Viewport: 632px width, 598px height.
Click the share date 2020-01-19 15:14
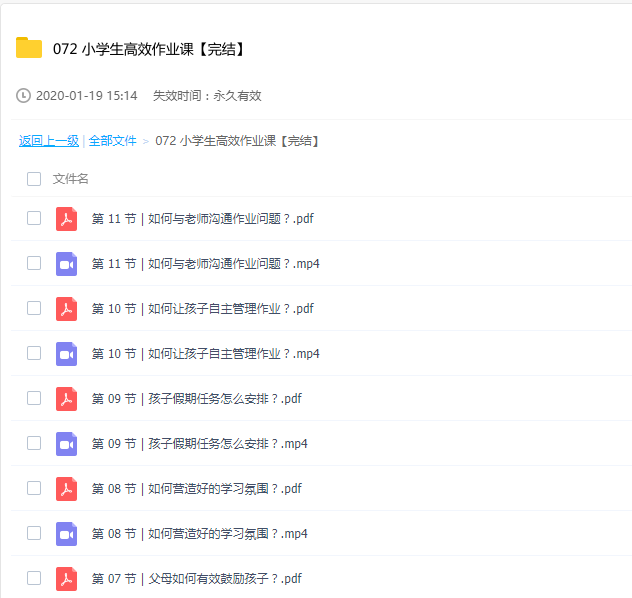[x=87, y=96]
